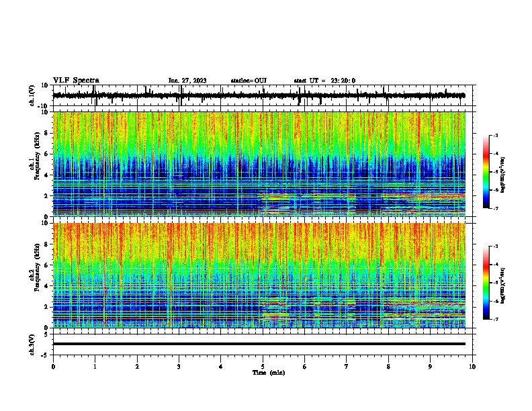Click the '9' tick on the Time axis

click(x=430, y=367)
